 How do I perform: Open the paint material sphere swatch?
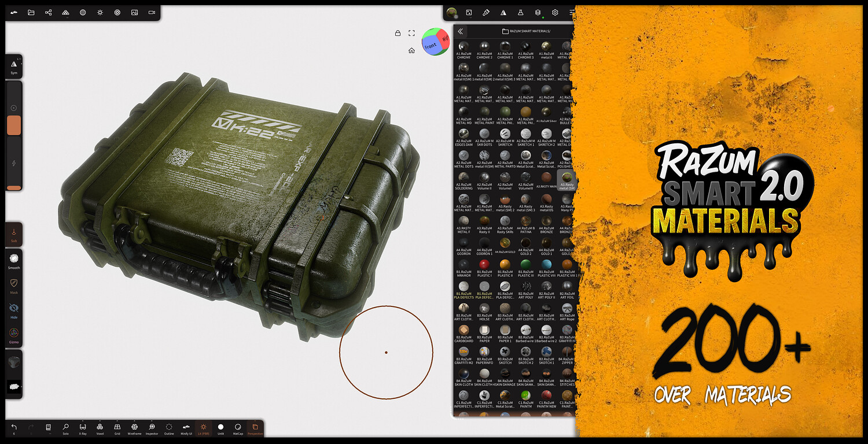click(x=452, y=12)
